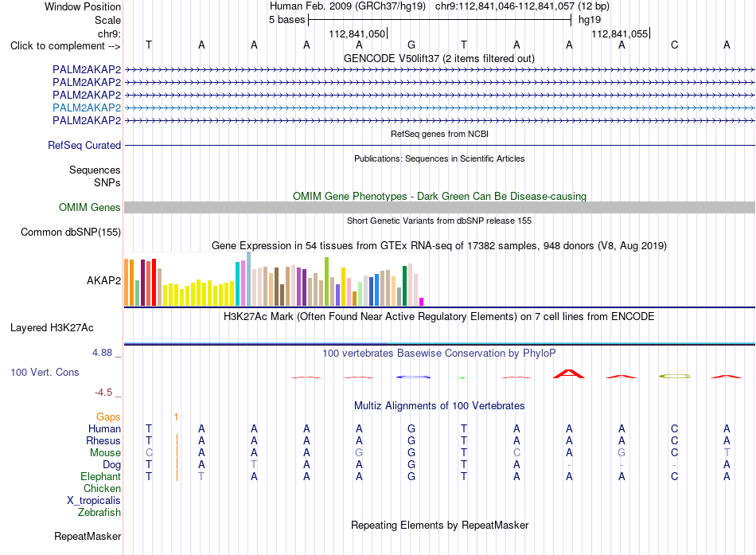Click the gray OMIM Genes bar

pyautogui.click(x=439, y=208)
